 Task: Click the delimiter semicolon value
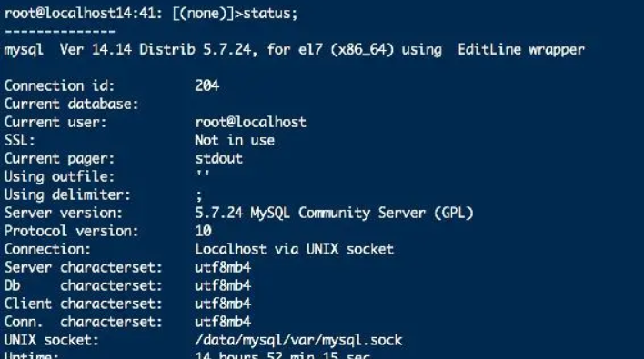[199, 196]
